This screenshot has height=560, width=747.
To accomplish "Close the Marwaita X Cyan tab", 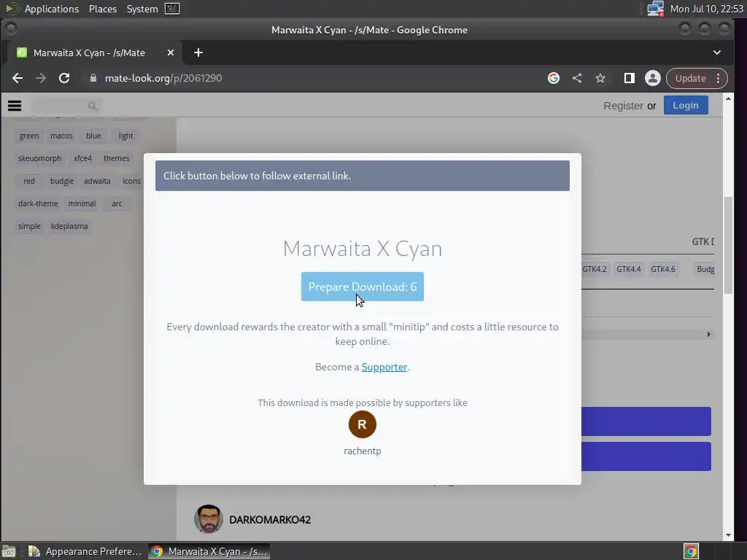I will click(171, 52).
